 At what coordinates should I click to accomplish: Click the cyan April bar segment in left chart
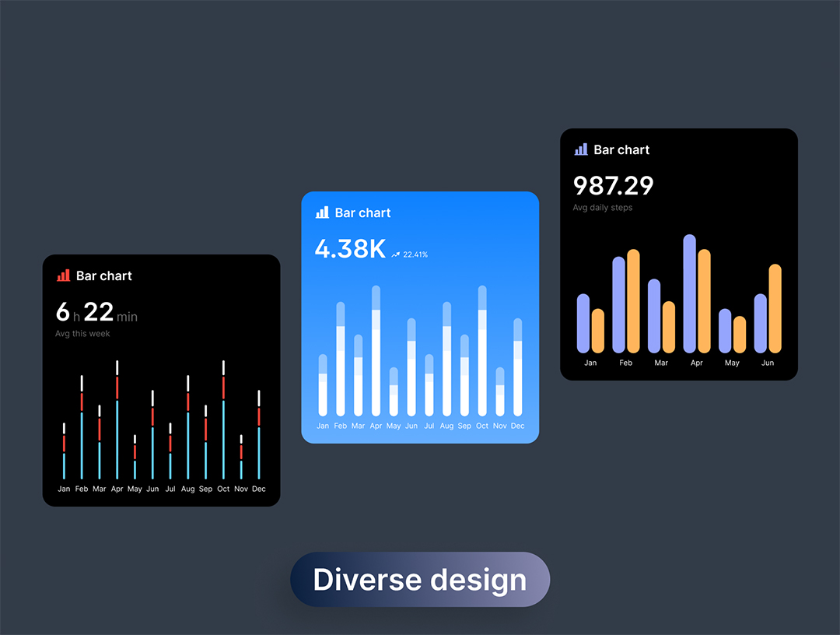(117, 440)
